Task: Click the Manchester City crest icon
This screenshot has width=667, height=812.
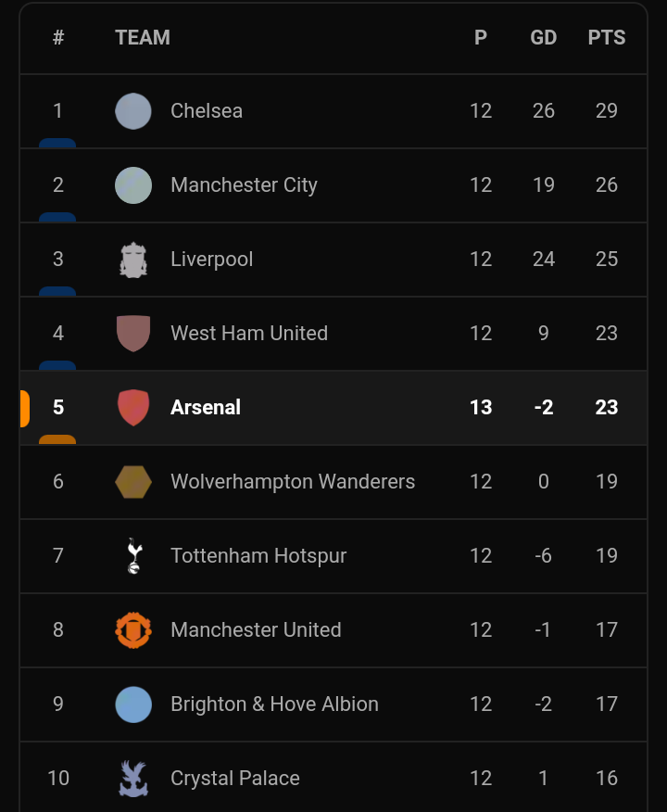Action: [x=133, y=185]
